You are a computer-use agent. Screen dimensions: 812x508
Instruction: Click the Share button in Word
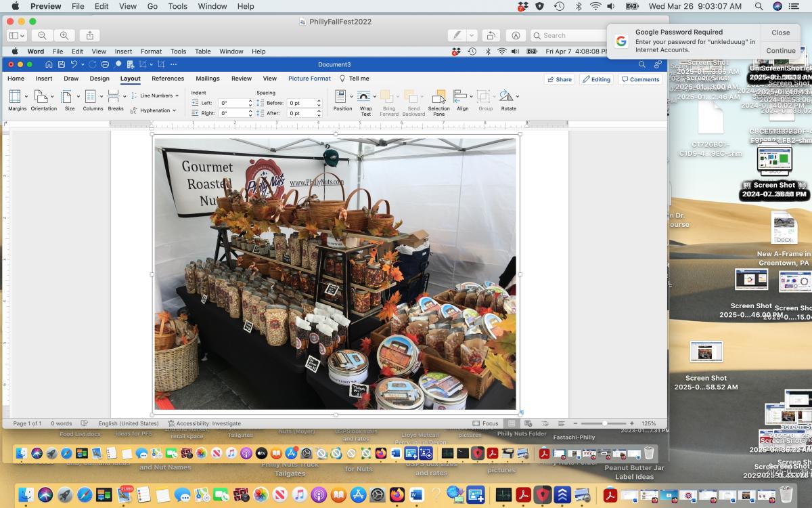560,79
